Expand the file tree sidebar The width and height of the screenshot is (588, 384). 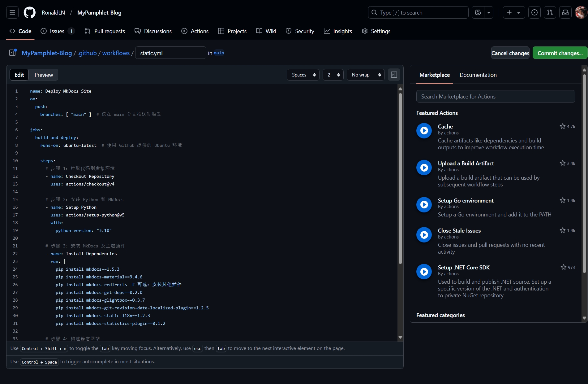(13, 53)
